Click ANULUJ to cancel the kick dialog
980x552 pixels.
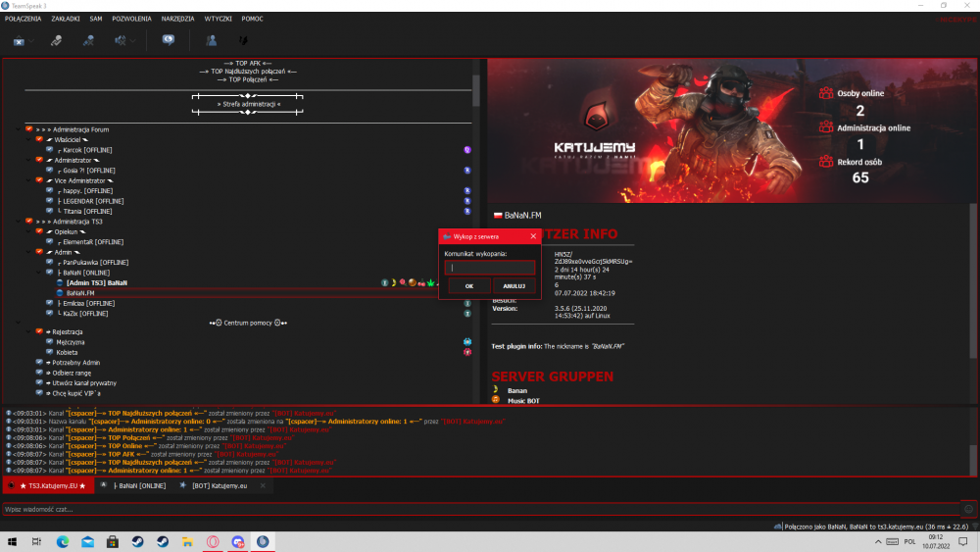point(514,285)
